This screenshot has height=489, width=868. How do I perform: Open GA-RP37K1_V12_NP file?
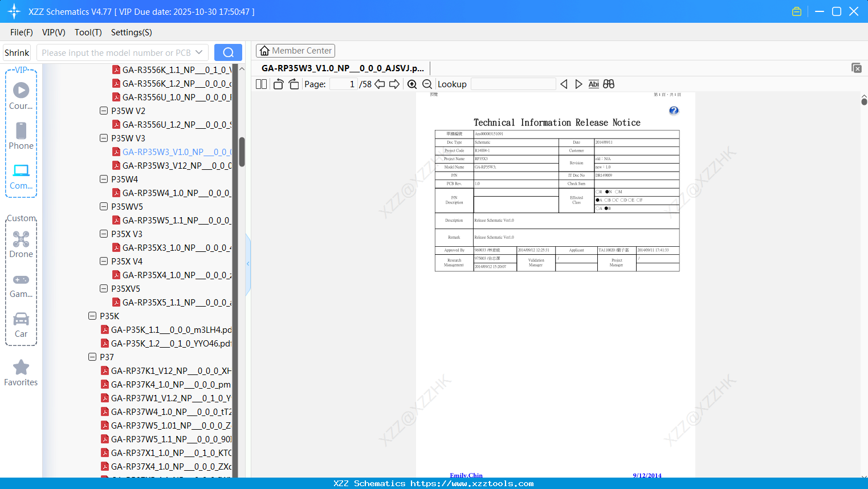pos(166,370)
